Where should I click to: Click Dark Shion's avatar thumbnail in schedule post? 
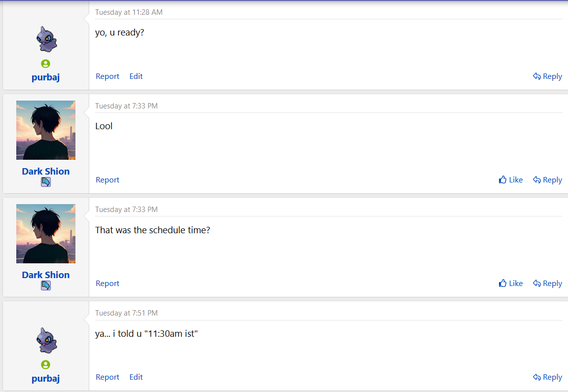coord(46,234)
